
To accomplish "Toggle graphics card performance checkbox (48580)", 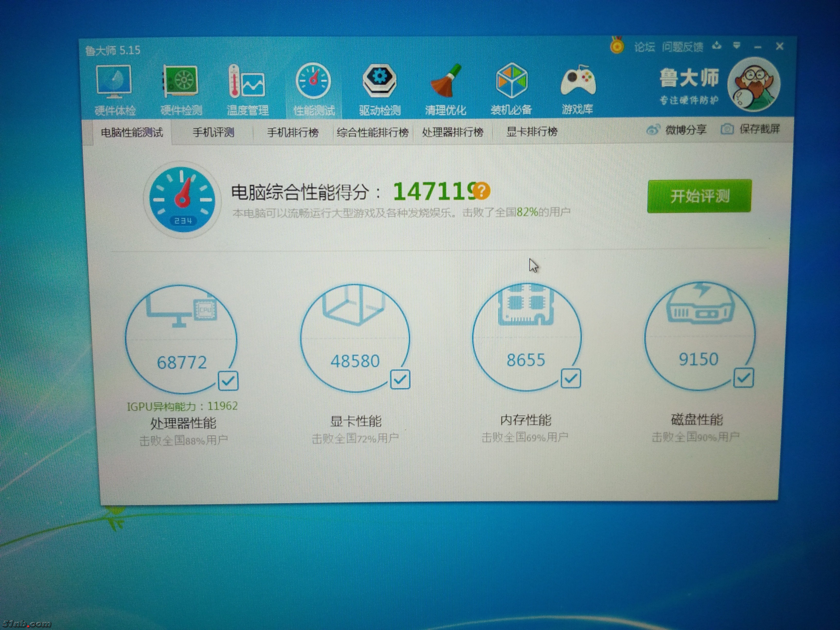I will 400,379.
